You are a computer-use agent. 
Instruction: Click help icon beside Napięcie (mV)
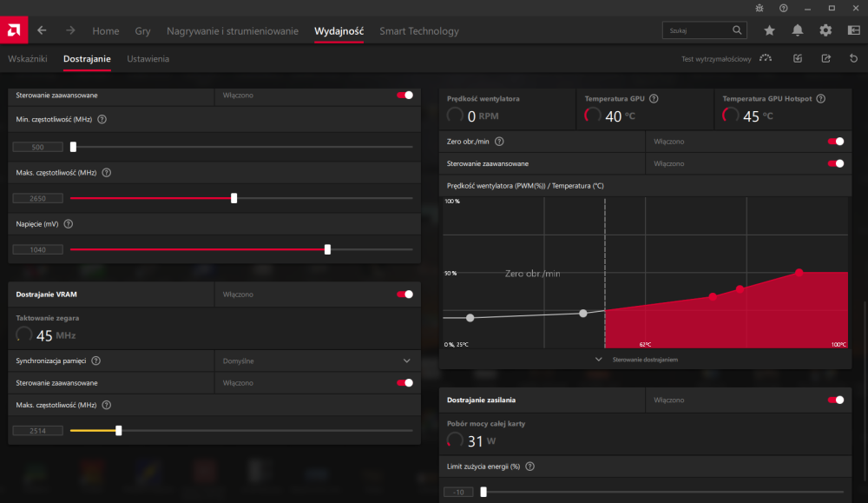point(69,223)
